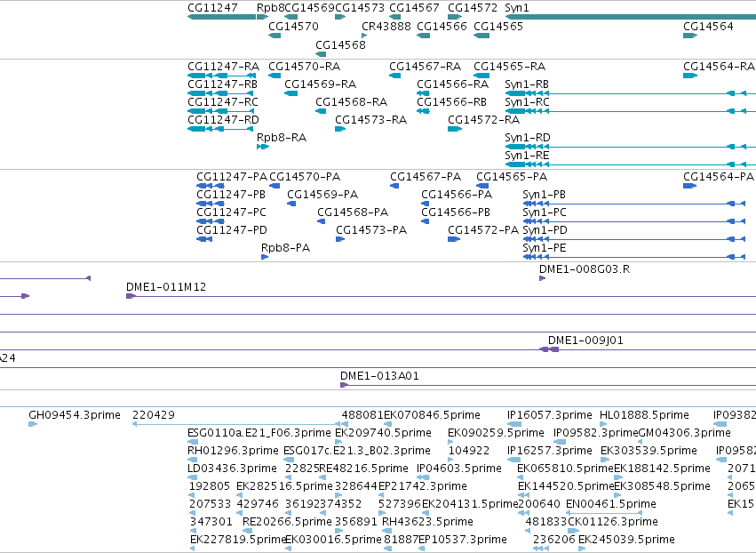Open the IP16057.3prime EST label
The image size is (756, 553).
click(549, 415)
